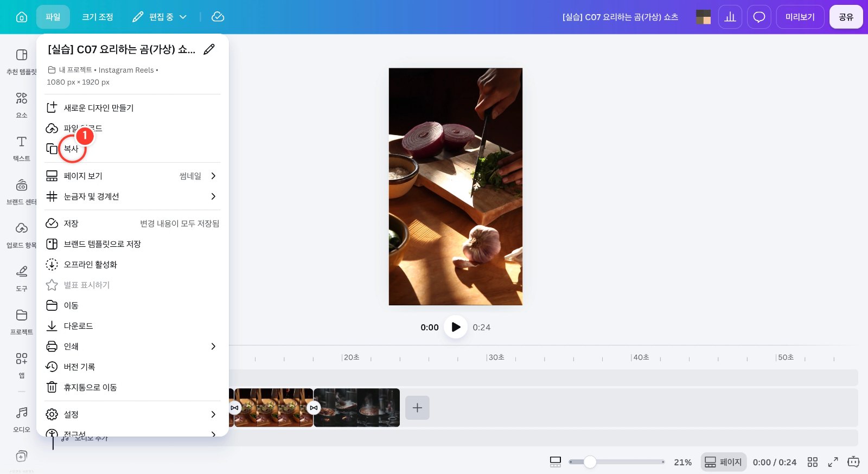Toggle the 페이지 timeline view button
The image size is (868, 474).
[723, 462]
